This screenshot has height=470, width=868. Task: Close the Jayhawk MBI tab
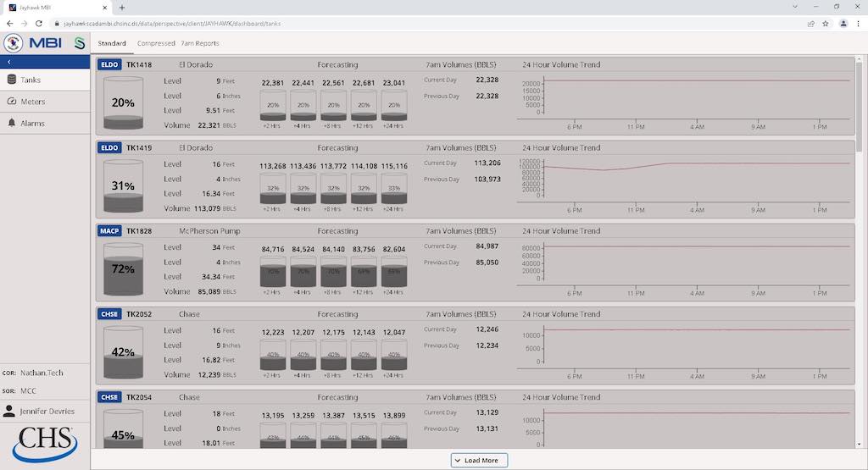coord(105,8)
